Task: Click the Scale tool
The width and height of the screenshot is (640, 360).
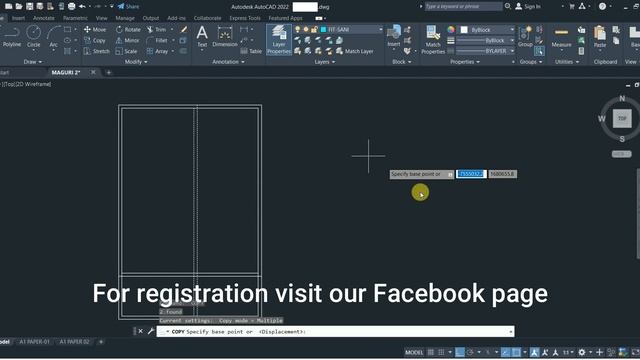Action: (x=127, y=51)
